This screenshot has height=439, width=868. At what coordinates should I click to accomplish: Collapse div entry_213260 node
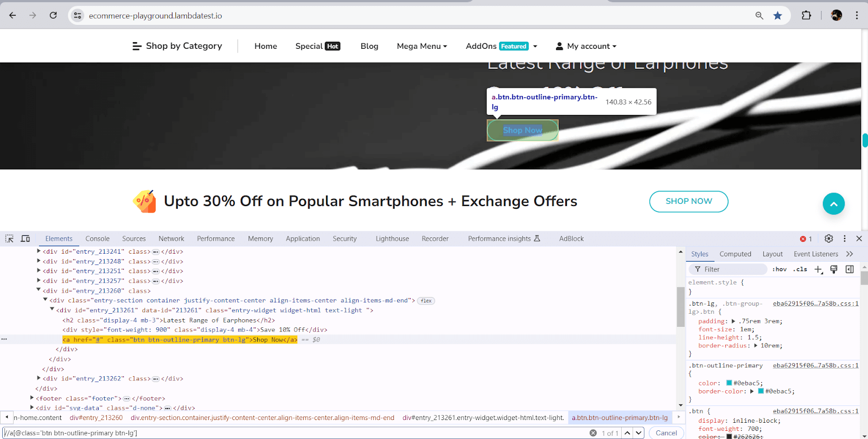[x=39, y=290]
